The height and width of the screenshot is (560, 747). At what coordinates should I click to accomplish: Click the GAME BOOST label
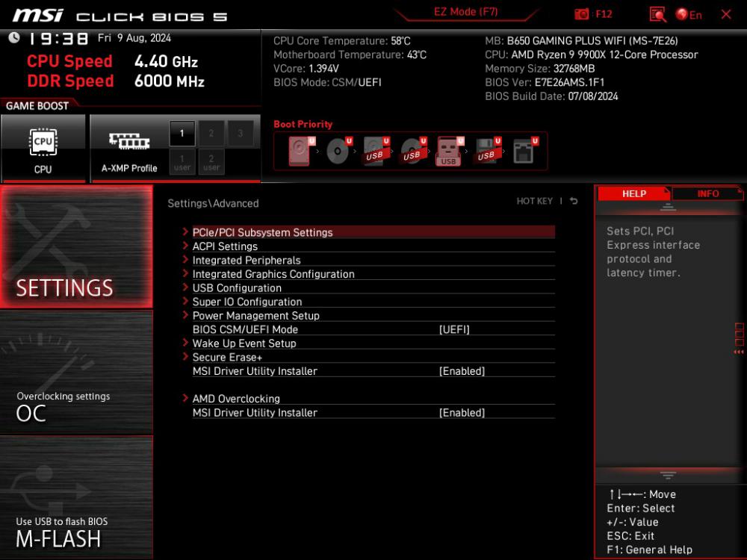click(x=37, y=106)
